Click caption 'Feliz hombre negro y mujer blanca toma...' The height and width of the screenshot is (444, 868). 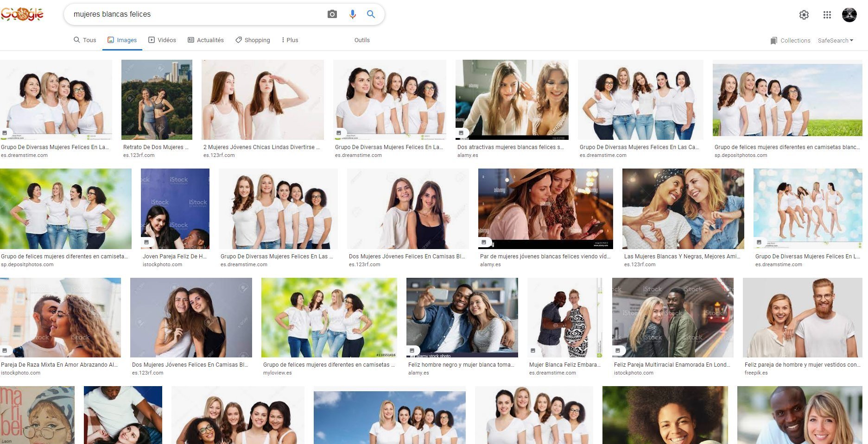(462, 365)
